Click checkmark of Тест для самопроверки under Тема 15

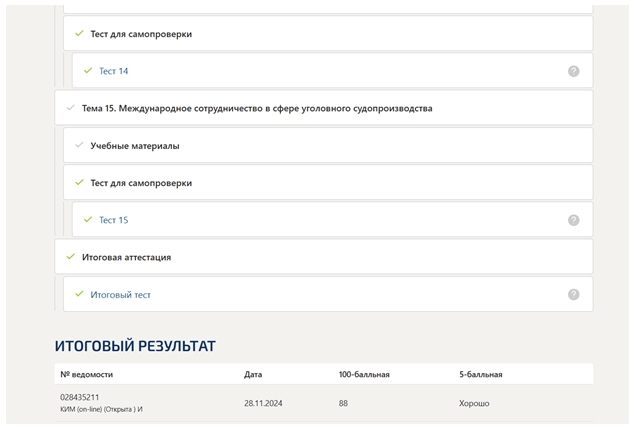(x=79, y=182)
